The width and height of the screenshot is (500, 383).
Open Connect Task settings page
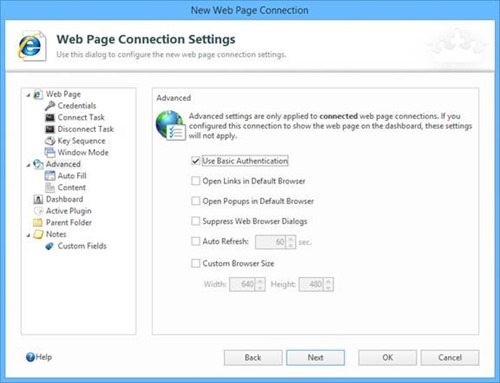coord(81,118)
